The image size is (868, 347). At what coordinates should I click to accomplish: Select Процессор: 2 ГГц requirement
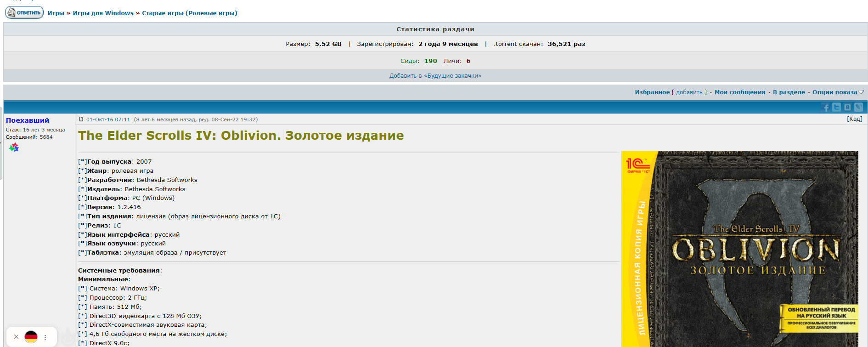tap(113, 298)
